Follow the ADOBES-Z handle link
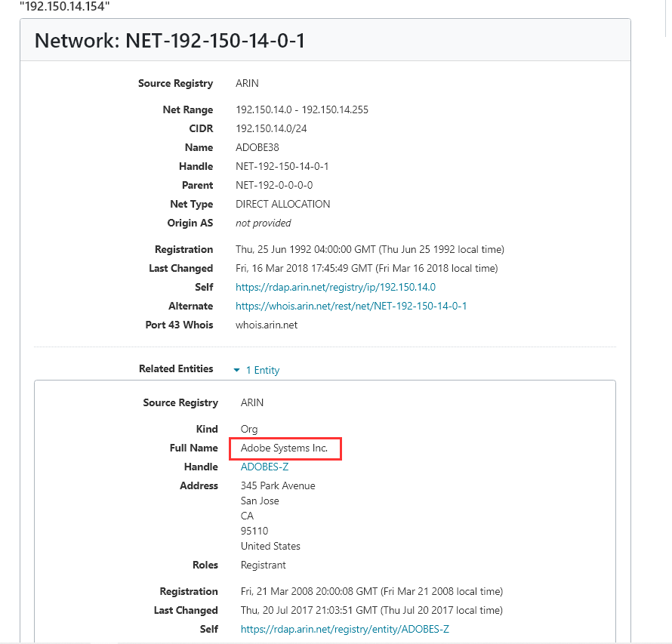Image resolution: width=672 pixels, height=644 pixels. [264, 467]
